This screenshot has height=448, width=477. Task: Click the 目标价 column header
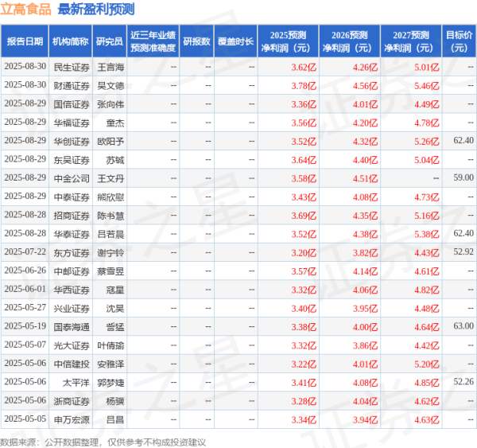[x=458, y=41]
